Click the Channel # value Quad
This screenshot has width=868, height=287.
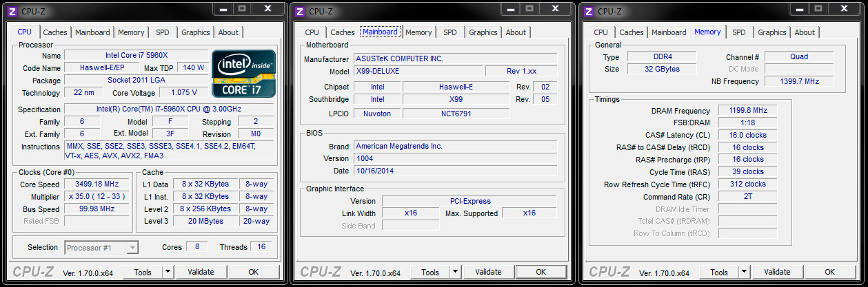(799, 56)
